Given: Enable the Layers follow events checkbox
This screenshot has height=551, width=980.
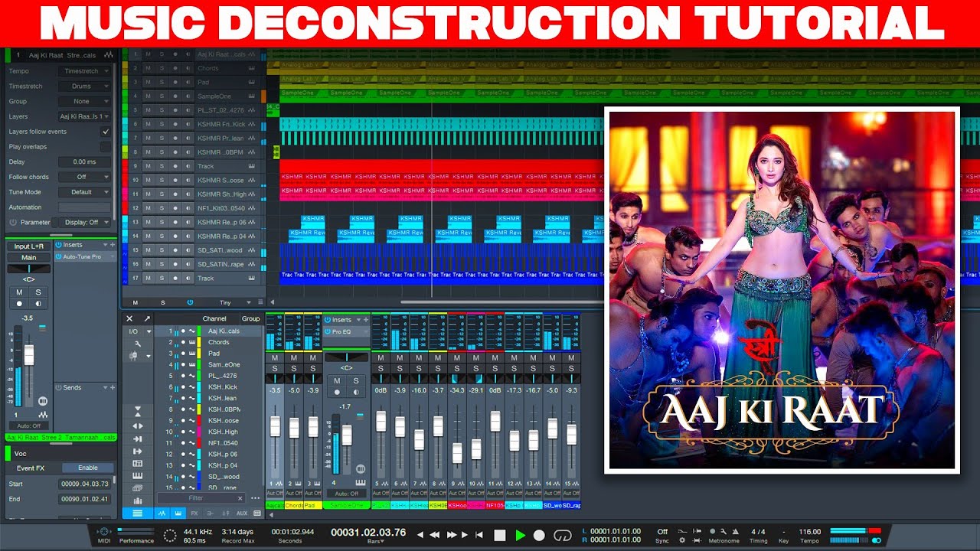Looking at the screenshot, I should point(106,132).
